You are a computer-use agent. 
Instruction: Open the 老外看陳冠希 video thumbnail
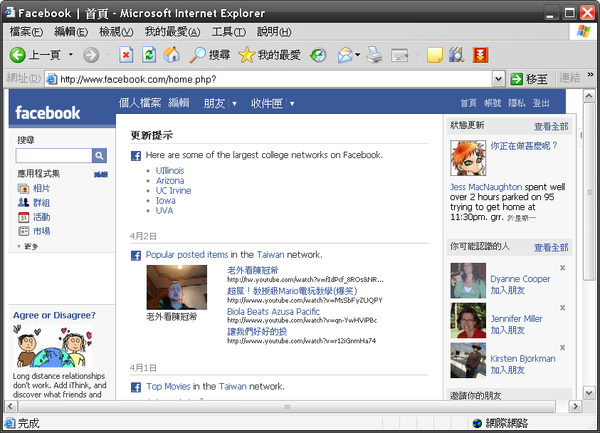(176, 287)
